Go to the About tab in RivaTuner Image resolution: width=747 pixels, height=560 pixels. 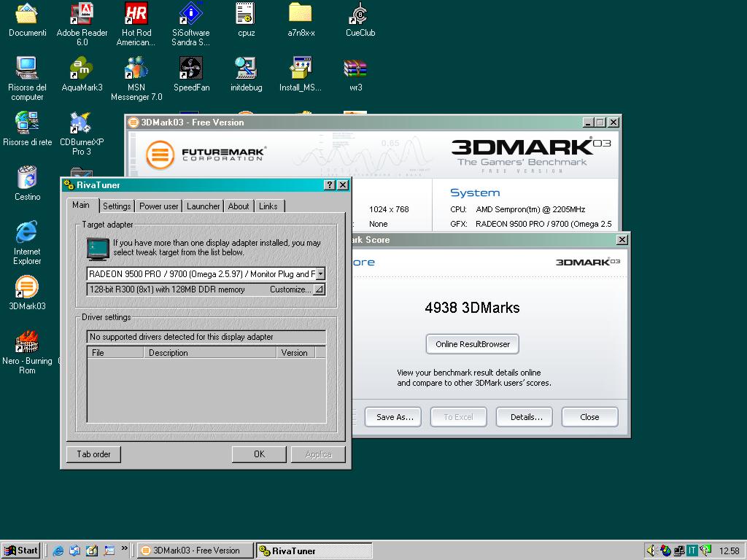tap(239, 206)
